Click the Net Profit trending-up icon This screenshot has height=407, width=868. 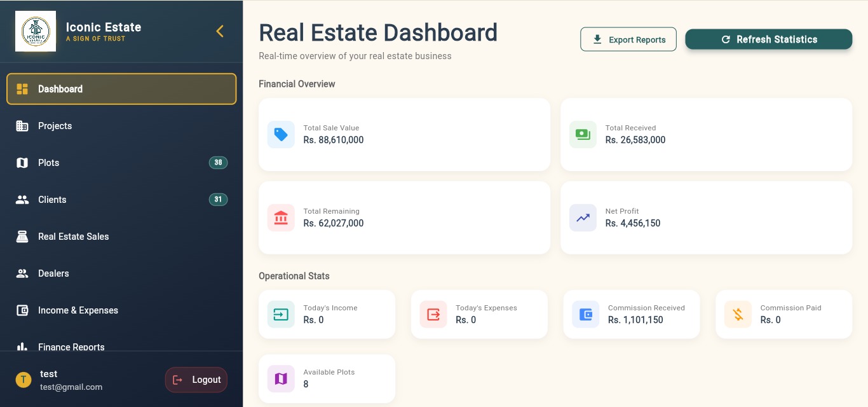(x=583, y=217)
